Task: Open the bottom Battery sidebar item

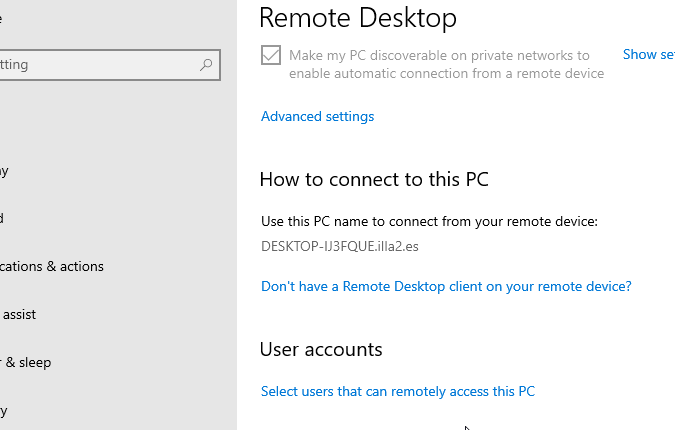Action: tap(4, 410)
